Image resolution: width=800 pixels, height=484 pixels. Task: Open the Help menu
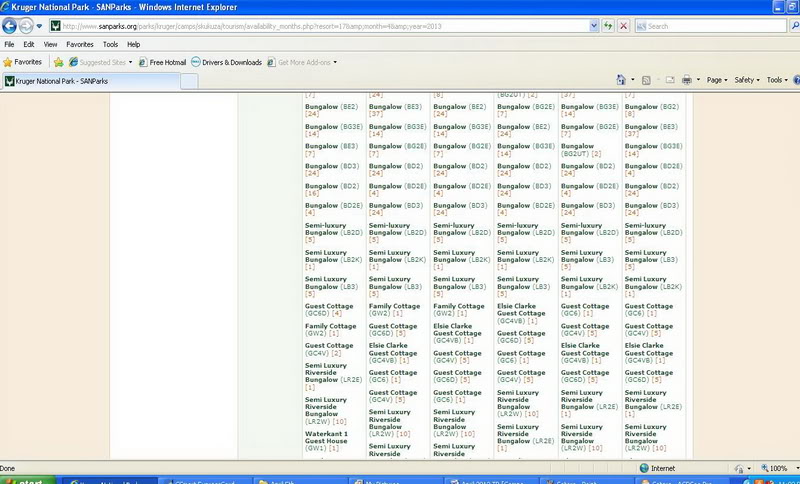coord(133,44)
